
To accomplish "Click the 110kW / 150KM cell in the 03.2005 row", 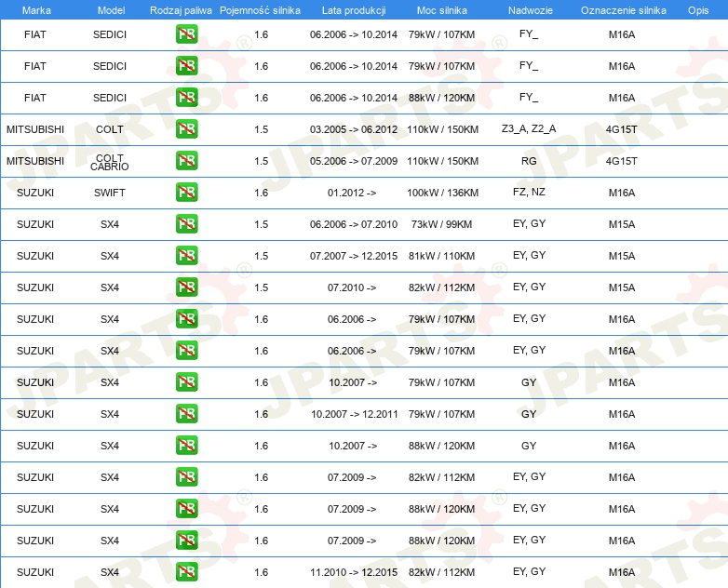I will [x=442, y=129].
